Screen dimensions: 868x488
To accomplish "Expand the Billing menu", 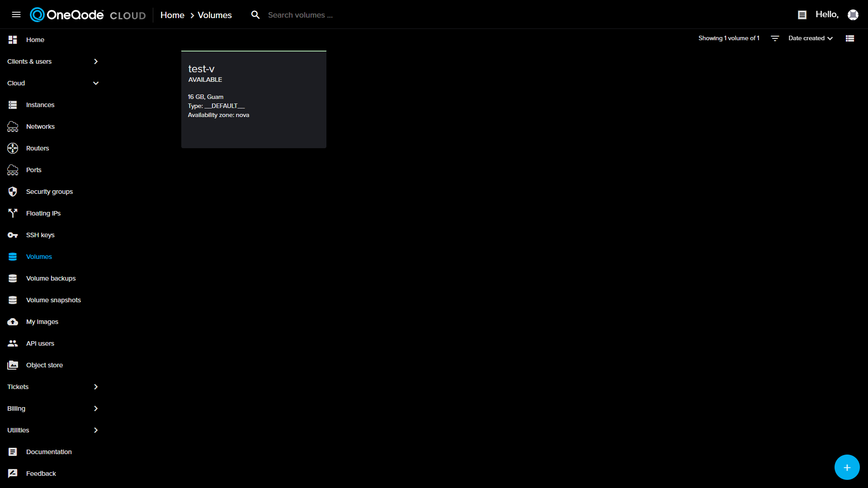I will 52,408.
